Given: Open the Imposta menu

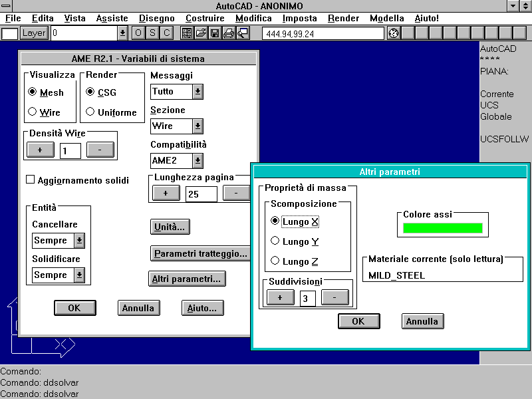Looking at the screenshot, I should [x=300, y=19].
